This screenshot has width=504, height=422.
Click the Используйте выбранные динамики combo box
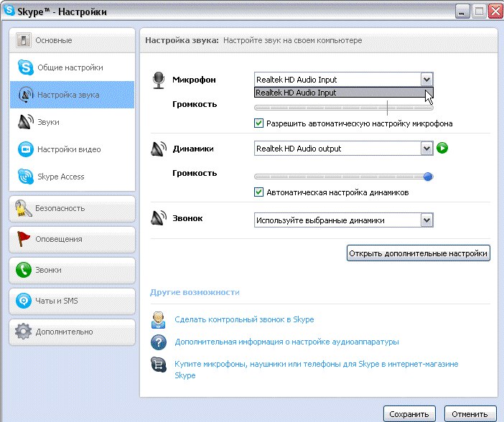344,220
